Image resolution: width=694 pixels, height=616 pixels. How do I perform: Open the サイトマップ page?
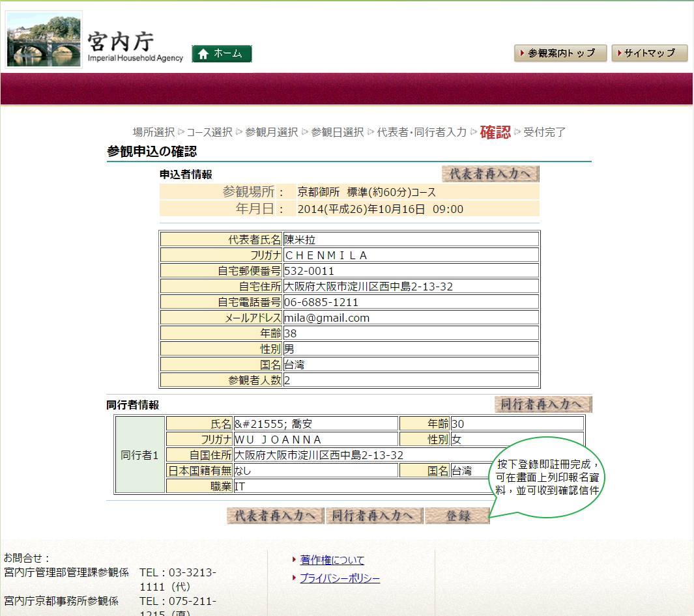click(649, 53)
